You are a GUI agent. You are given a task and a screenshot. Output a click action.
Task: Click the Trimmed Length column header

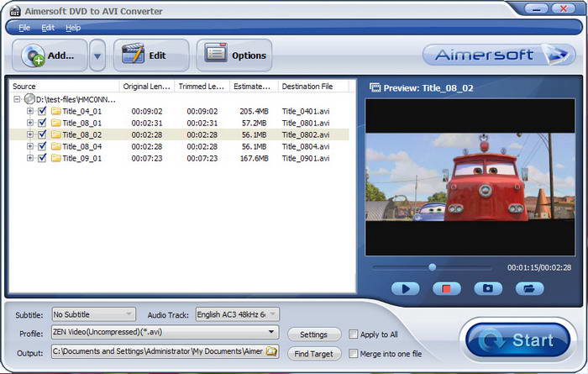[202, 87]
